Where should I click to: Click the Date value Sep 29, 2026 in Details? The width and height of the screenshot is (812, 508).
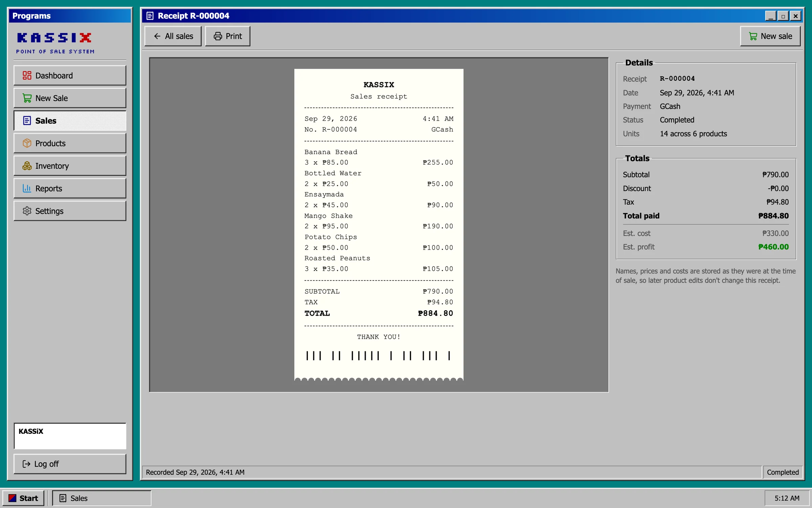pyautogui.click(x=697, y=92)
